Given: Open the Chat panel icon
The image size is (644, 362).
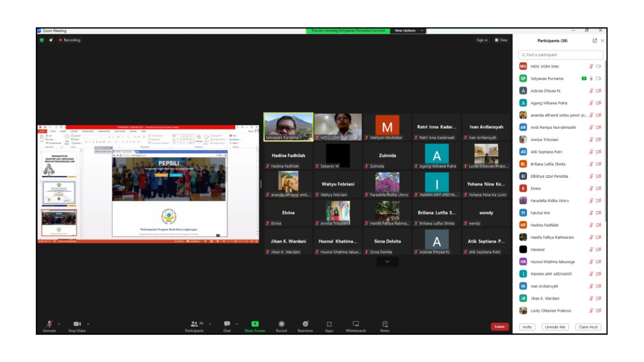Looking at the screenshot, I should coord(227,324).
